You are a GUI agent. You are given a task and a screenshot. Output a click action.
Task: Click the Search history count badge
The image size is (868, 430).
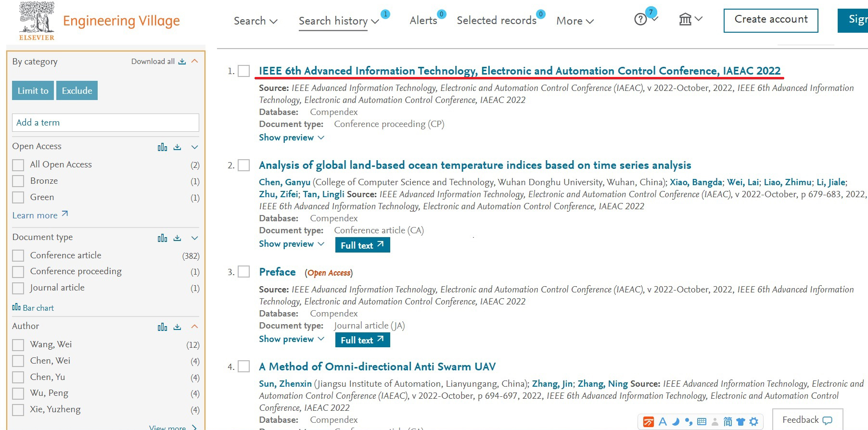(x=385, y=14)
